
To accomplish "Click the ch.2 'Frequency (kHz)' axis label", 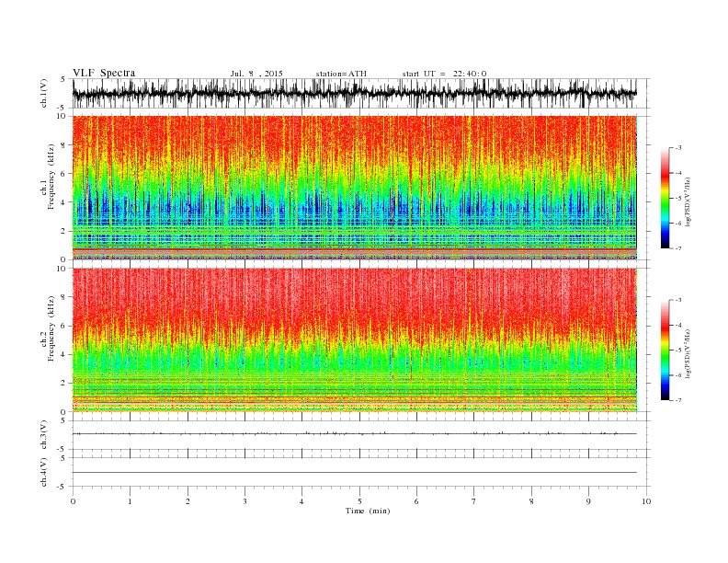I will tap(51, 329).
